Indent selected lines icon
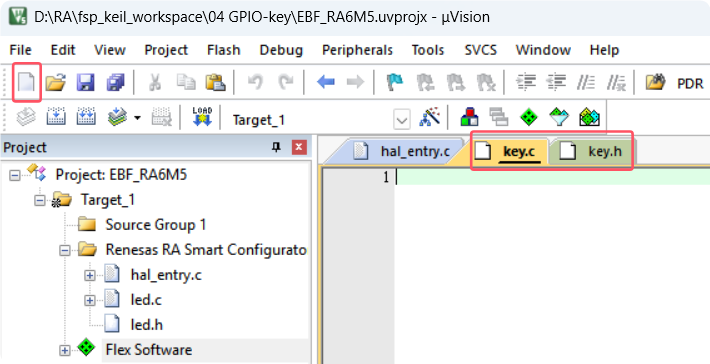 click(x=526, y=83)
